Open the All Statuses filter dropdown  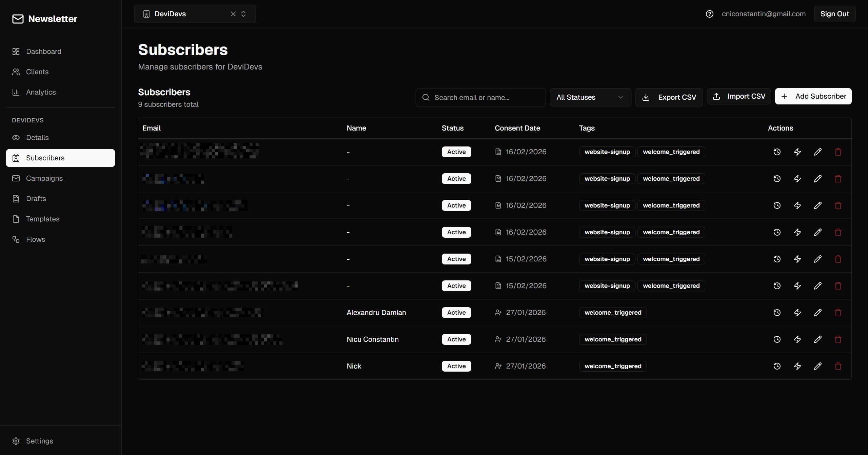(x=590, y=97)
